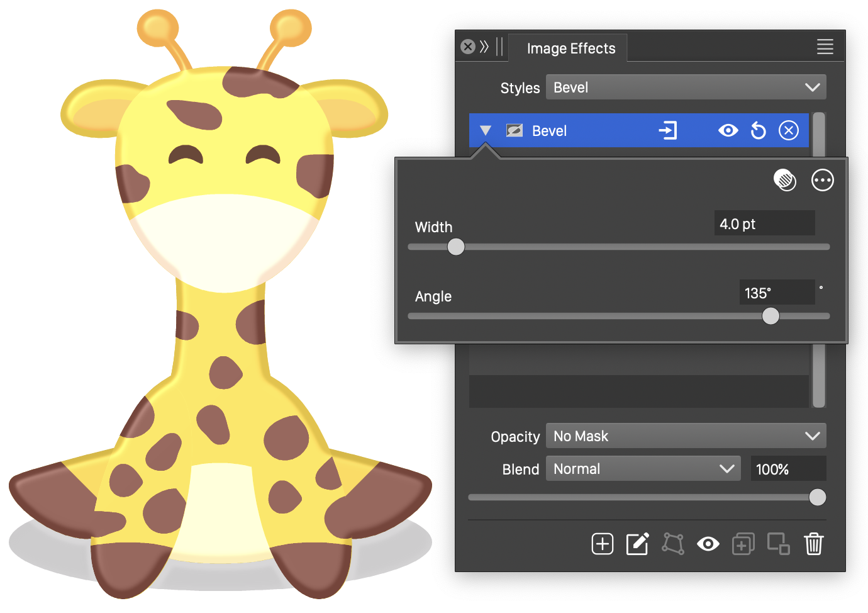The width and height of the screenshot is (868, 613).
Task: Click the edit effect pencil icon
Action: pyautogui.click(x=637, y=544)
